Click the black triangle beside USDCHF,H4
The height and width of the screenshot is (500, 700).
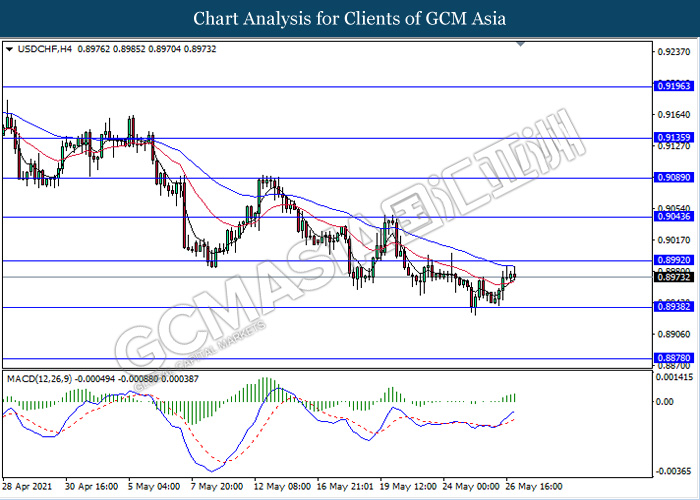coord(9,49)
